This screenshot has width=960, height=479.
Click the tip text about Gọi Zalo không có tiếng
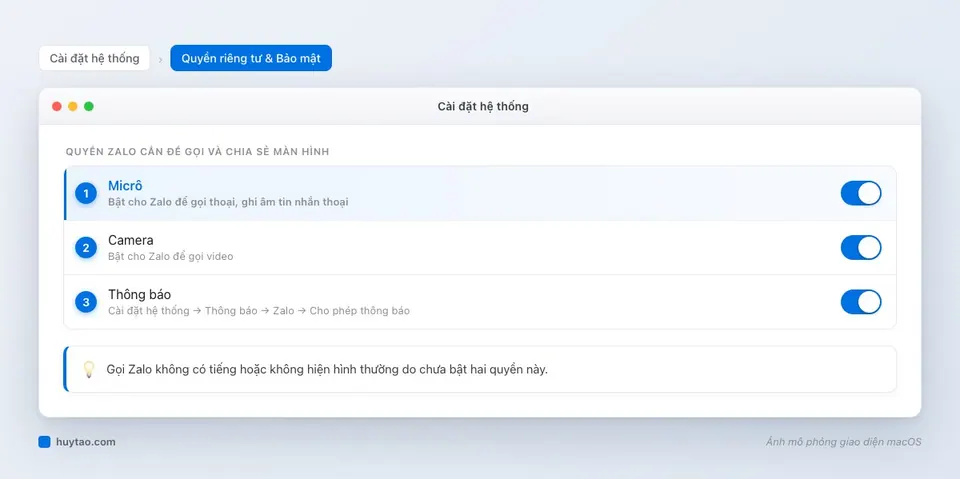click(327, 370)
